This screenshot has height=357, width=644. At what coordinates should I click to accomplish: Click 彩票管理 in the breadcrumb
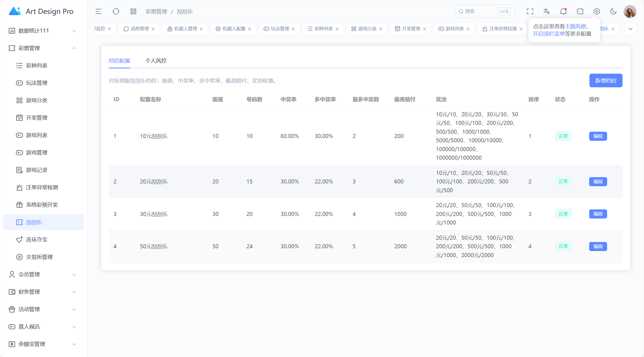click(156, 12)
